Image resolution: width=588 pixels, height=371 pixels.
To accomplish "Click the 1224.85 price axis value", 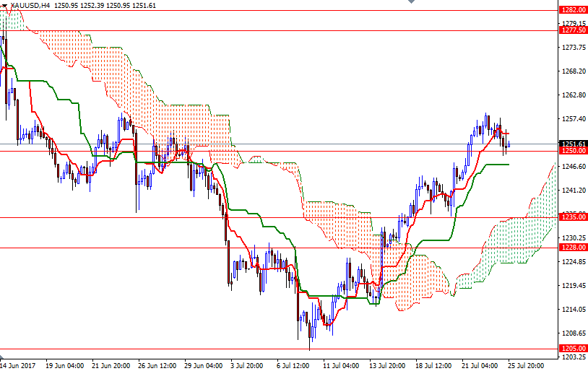I will (574, 261).
